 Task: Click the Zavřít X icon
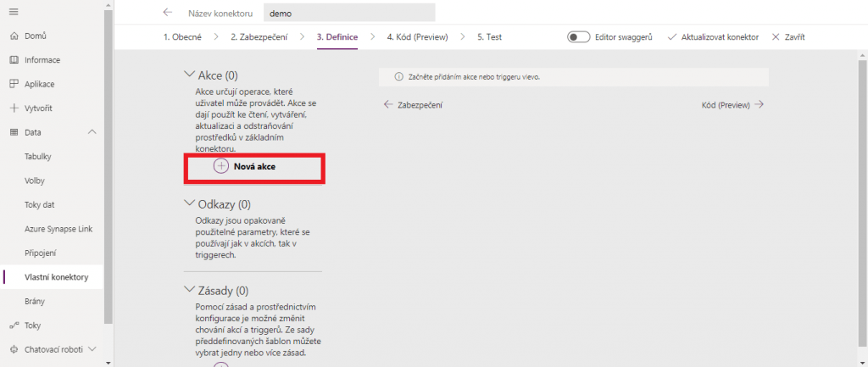click(775, 37)
